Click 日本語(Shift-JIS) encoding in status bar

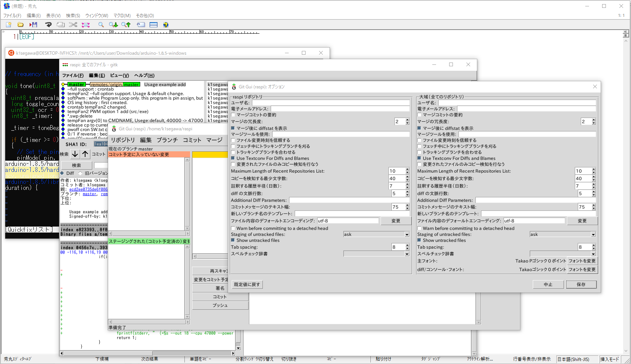[x=573, y=359]
